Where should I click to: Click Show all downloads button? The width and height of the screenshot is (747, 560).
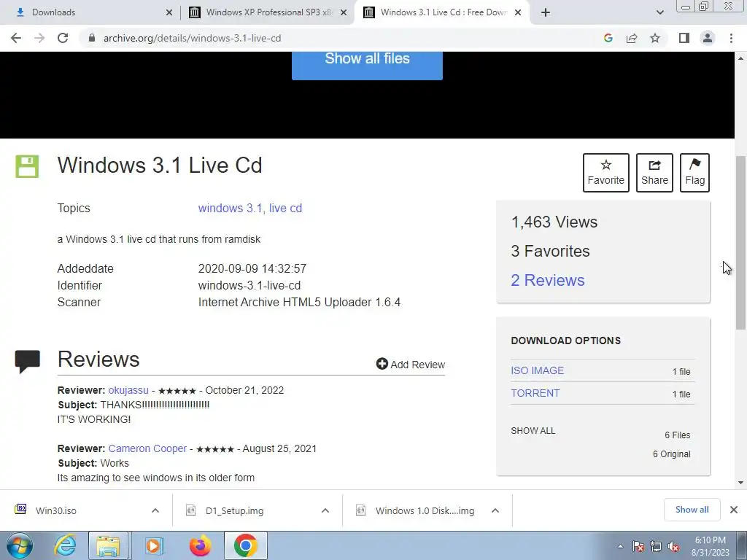click(692, 510)
